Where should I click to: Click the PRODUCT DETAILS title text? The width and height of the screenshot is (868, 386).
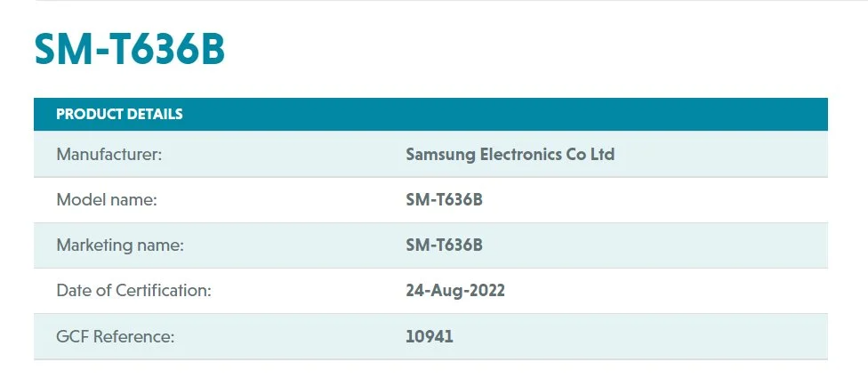(x=119, y=115)
